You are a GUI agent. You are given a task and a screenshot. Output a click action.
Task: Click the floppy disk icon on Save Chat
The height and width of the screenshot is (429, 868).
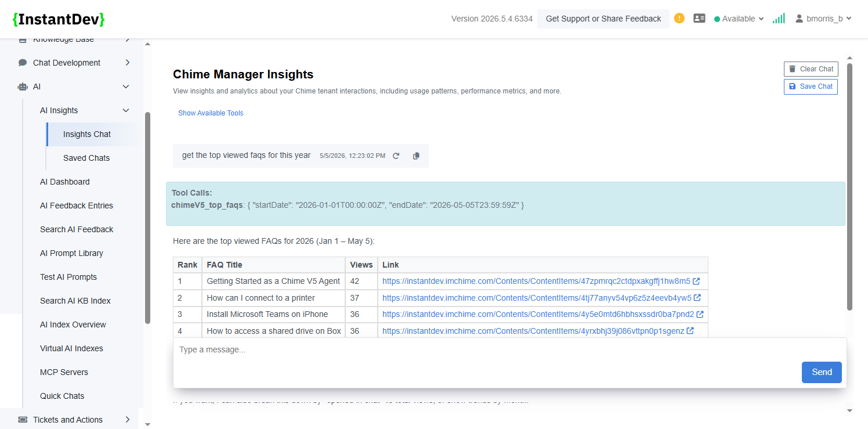click(x=793, y=86)
